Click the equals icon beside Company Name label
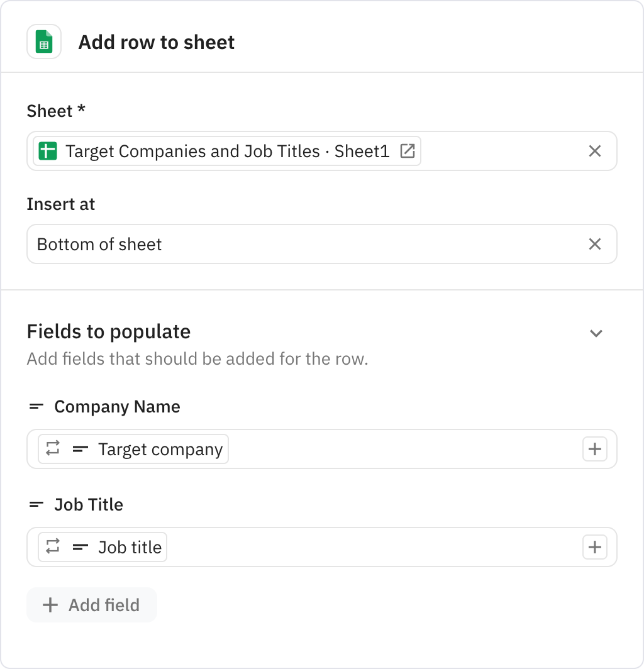644x669 pixels. pos(36,407)
